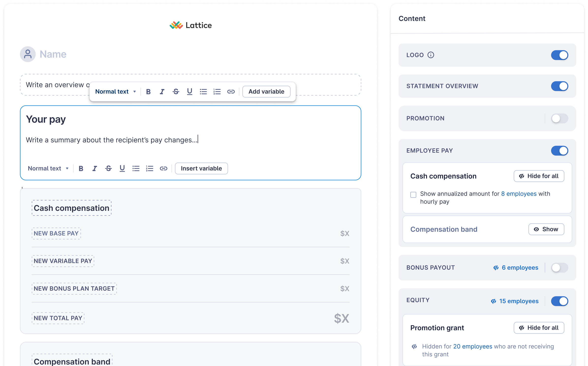This screenshot has width=588, height=366.
Task: Click the 20 employees link under Promotion grant
Action: pyautogui.click(x=472, y=346)
